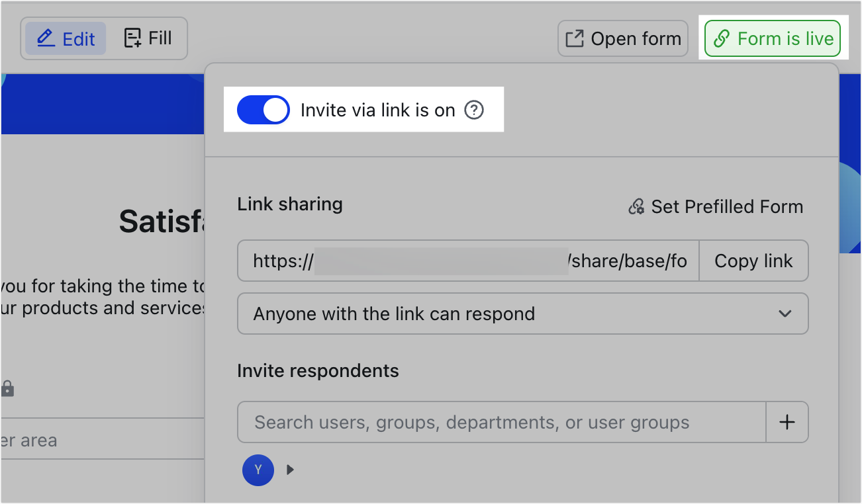The width and height of the screenshot is (862, 504).
Task: Switch to Edit mode tab
Action: 66,38
